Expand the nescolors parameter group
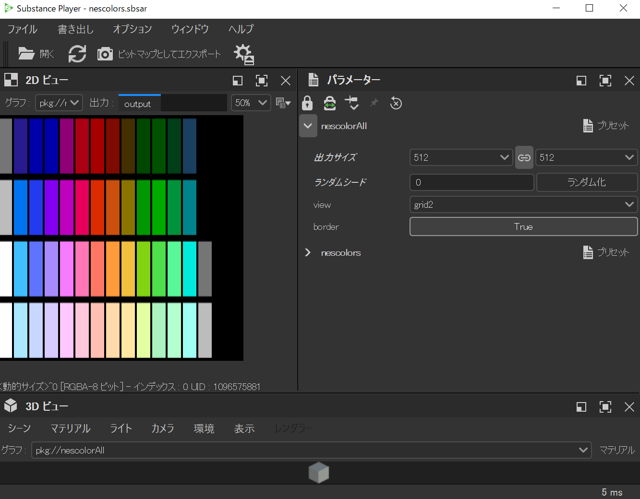The image size is (640, 499). click(x=308, y=253)
